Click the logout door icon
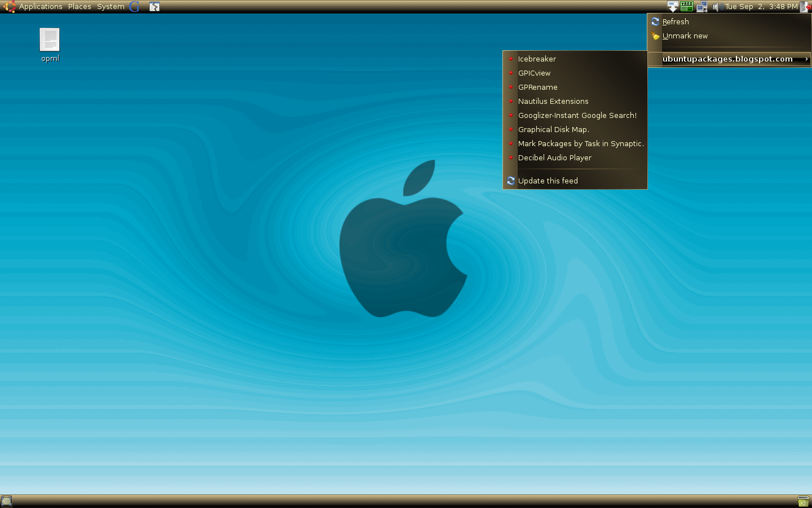The height and width of the screenshot is (508, 812). point(806,7)
